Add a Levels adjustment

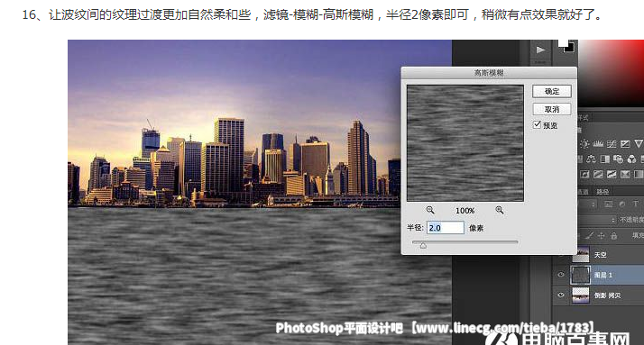coord(598,144)
